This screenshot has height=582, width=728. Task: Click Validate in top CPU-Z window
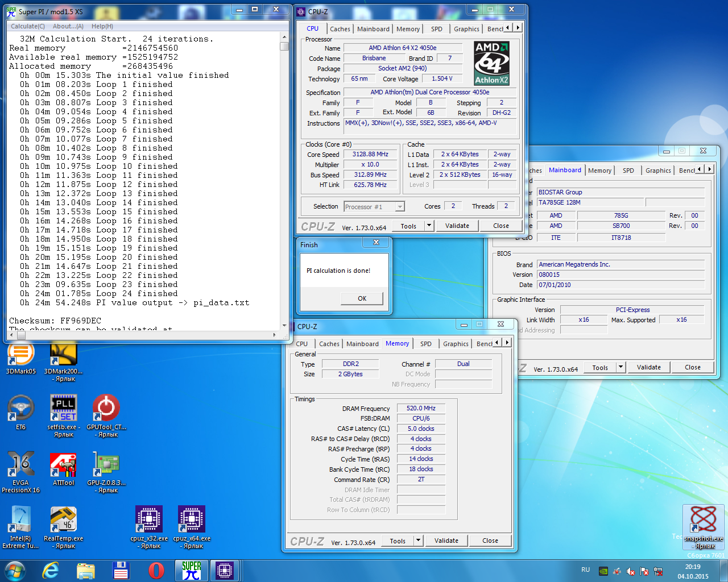(457, 226)
